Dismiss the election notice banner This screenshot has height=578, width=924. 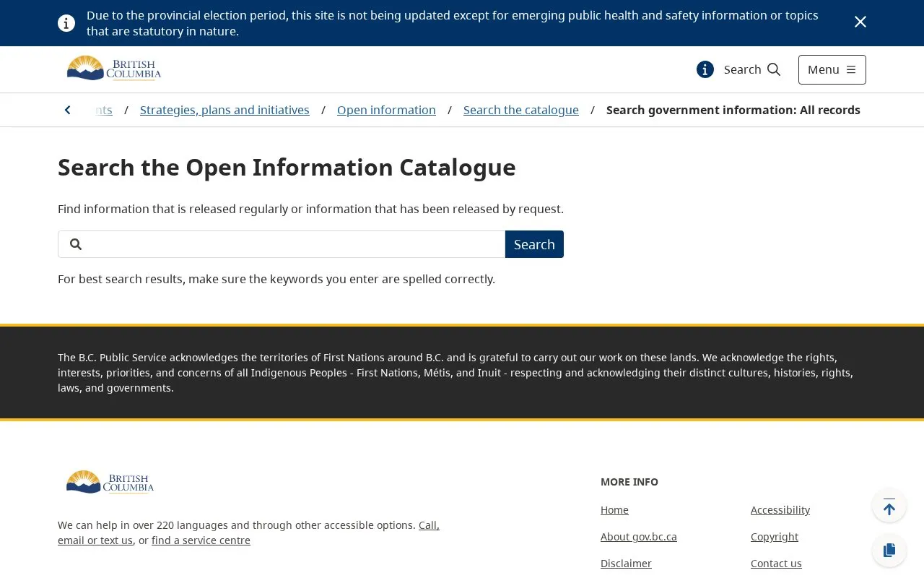tap(860, 22)
